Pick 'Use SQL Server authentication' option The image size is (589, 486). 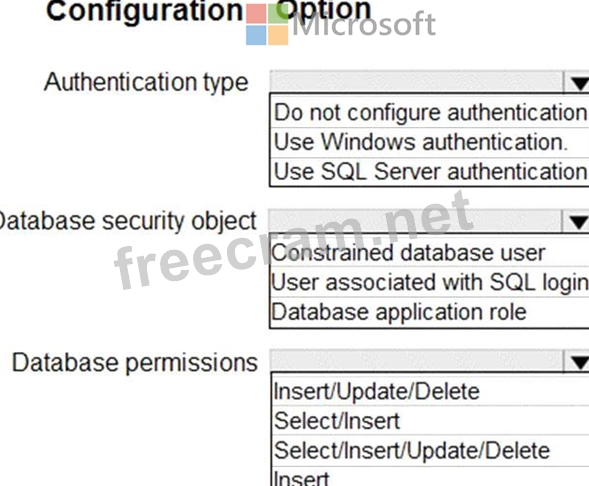(430, 172)
